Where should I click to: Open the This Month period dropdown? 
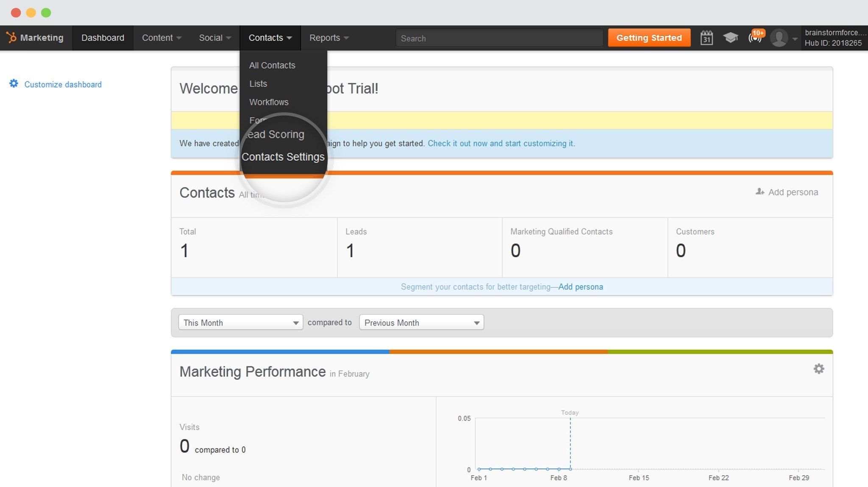click(240, 322)
